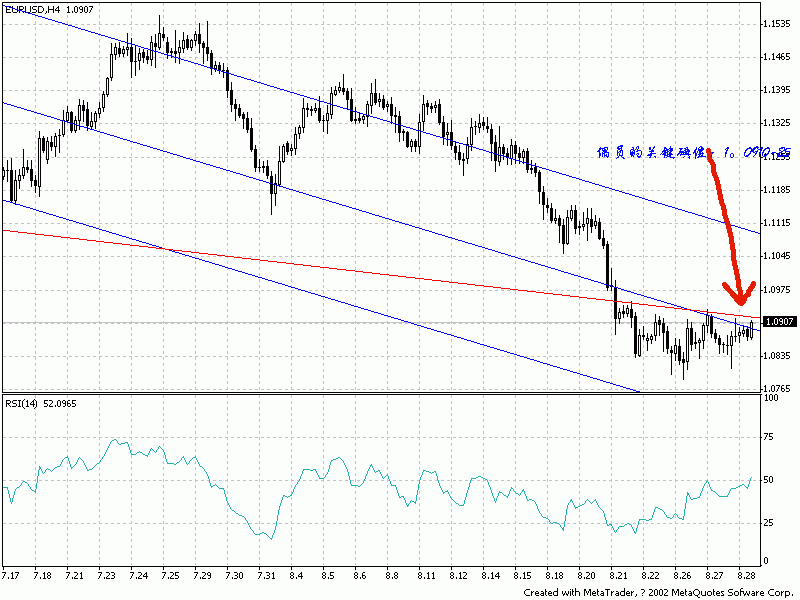Click the 7.31 date label
Image resolution: width=800 pixels, height=600 pixels.
[266, 576]
